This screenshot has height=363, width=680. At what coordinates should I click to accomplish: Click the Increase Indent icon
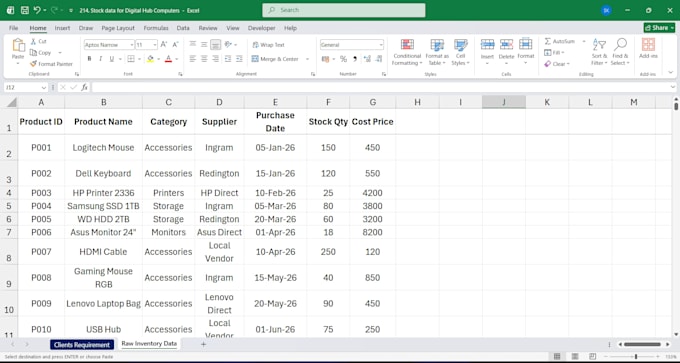point(239,59)
